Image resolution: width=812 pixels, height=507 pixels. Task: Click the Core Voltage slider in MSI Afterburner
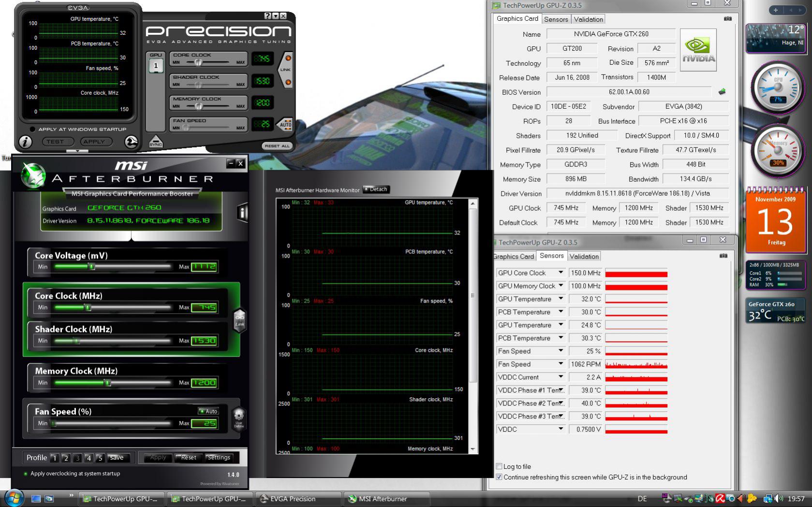coord(112,267)
